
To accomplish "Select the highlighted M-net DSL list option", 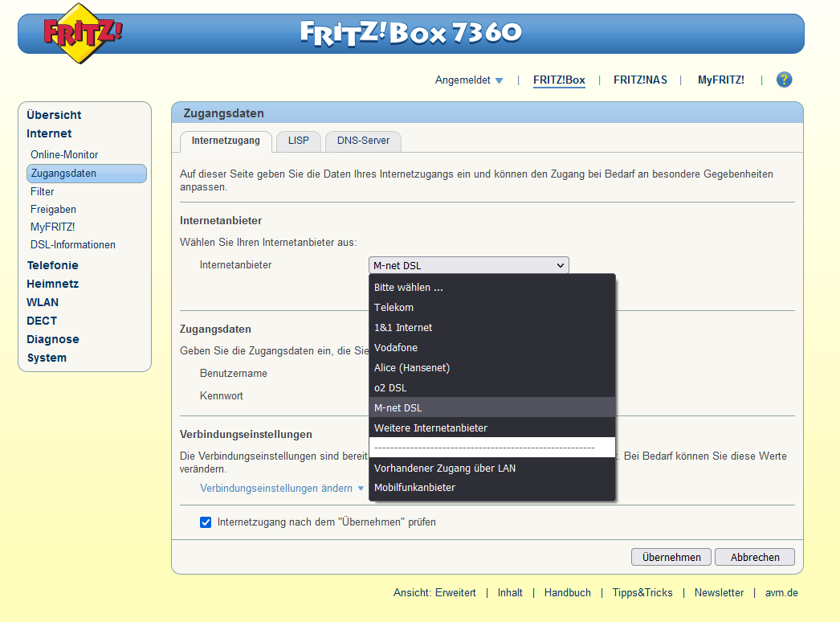I will pyautogui.click(x=491, y=408).
